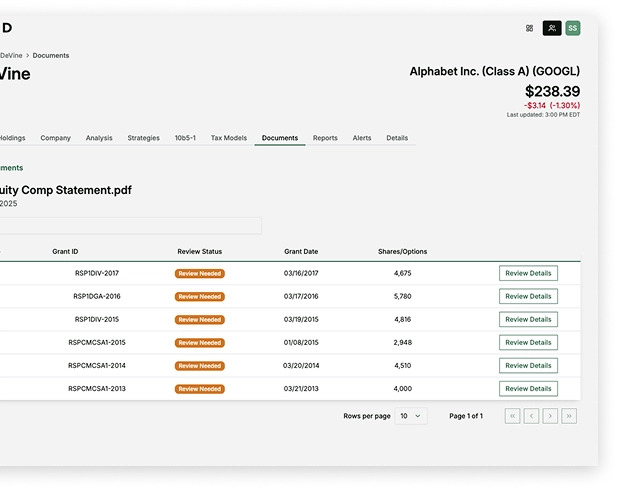Screen dimensions: 618x490
Task: Switch to the Details tab
Action: pyautogui.click(x=397, y=138)
